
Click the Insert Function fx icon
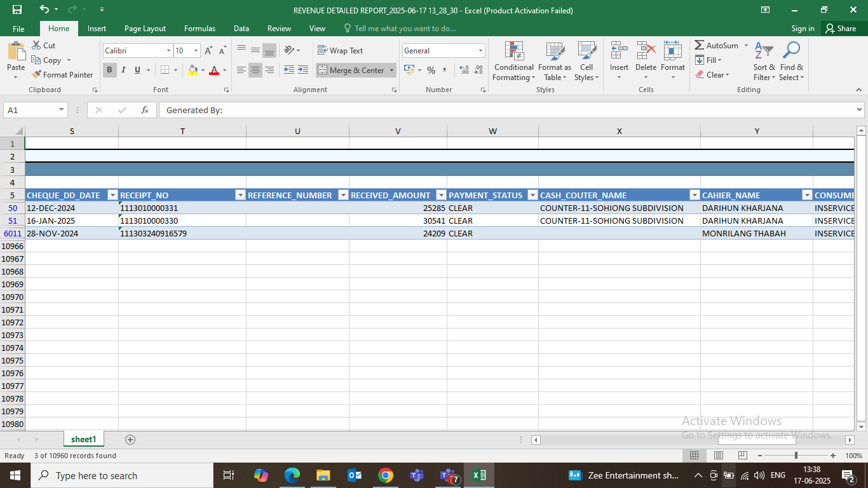(145, 110)
